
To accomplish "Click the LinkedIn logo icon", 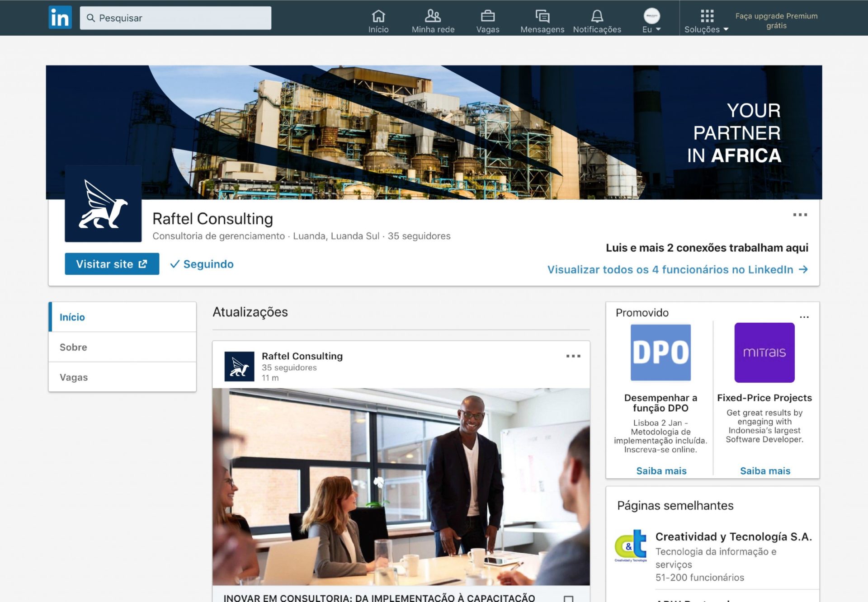I will click(x=60, y=18).
